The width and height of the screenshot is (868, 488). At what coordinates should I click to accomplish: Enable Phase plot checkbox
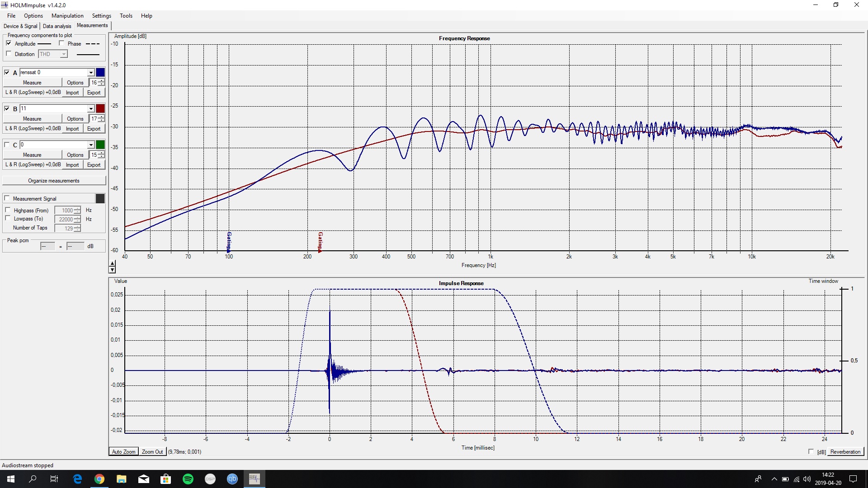[61, 43]
